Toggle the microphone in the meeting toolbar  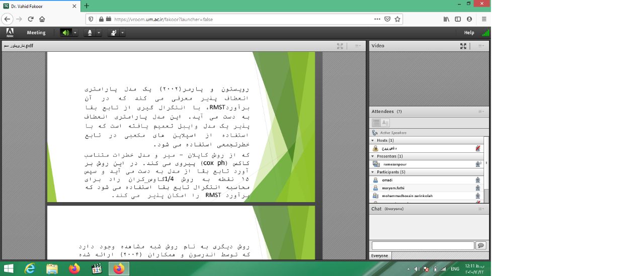coord(90,33)
